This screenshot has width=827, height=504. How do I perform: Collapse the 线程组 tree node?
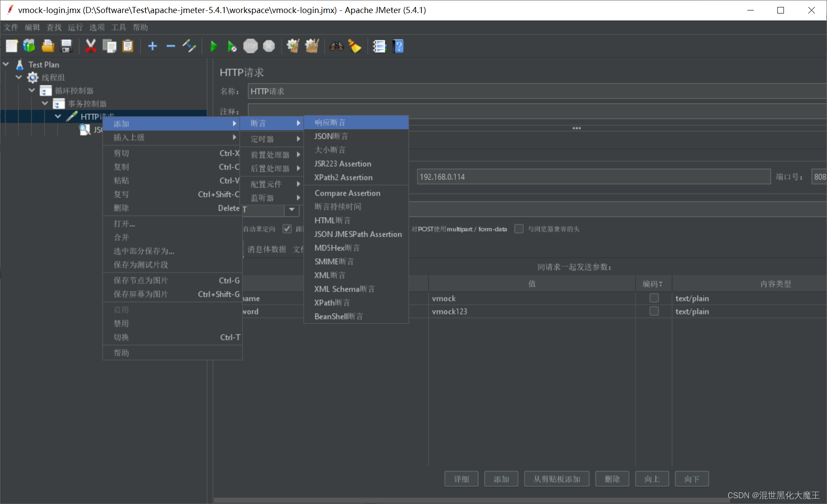19,77
